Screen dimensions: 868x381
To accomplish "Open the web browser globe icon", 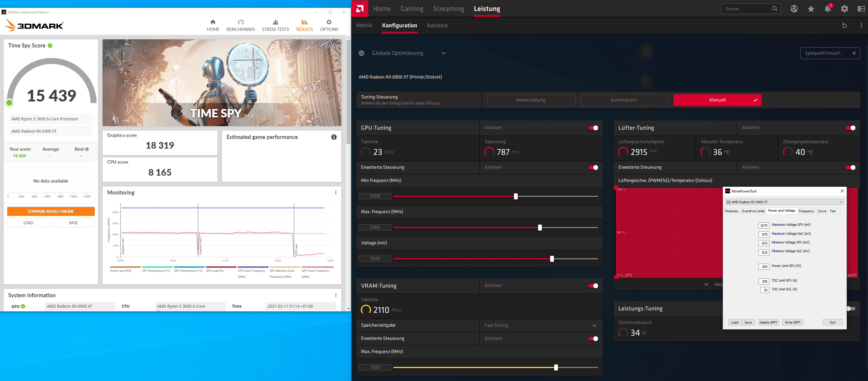I will (x=794, y=9).
